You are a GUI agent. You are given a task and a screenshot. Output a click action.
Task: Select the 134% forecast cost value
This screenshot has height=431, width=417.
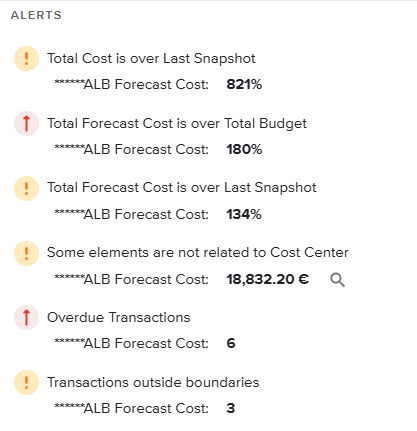click(244, 214)
